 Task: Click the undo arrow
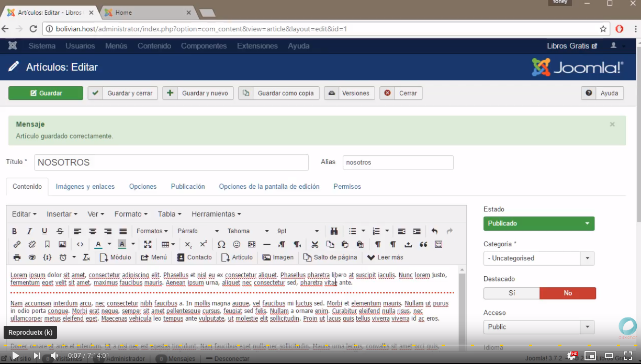[434, 231]
